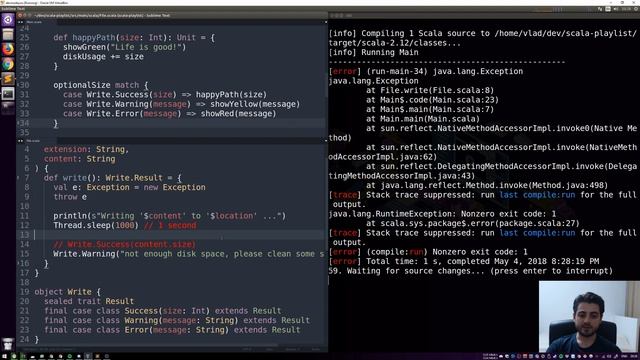
Task: Click 'val e: Exception = new Exception'
Action: click(x=129, y=187)
